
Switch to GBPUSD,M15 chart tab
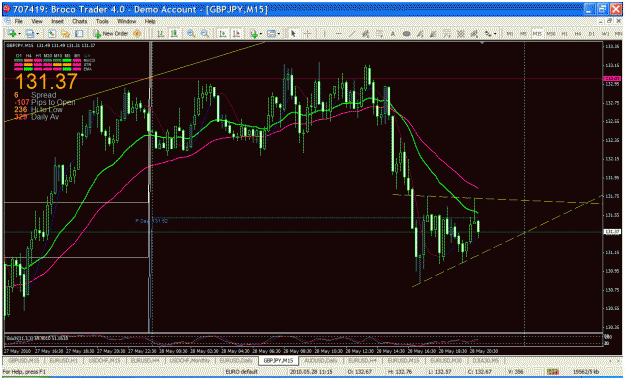tap(24, 360)
